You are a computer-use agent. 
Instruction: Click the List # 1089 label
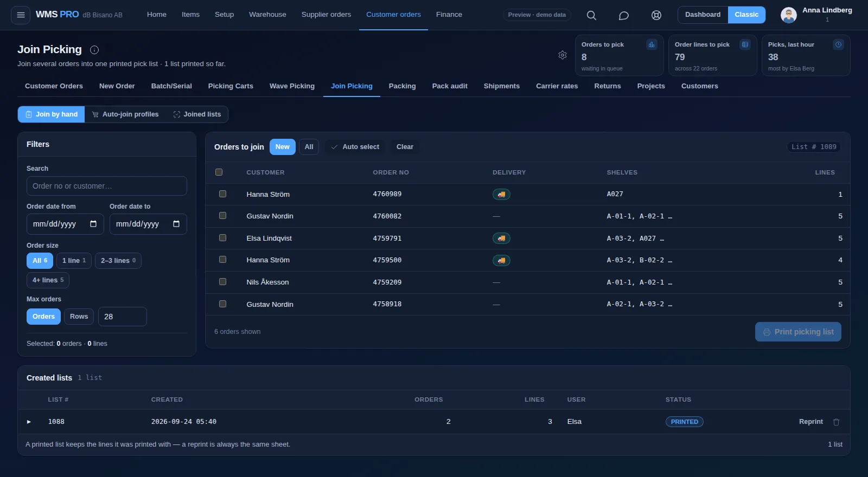click(x=814, y=147)
